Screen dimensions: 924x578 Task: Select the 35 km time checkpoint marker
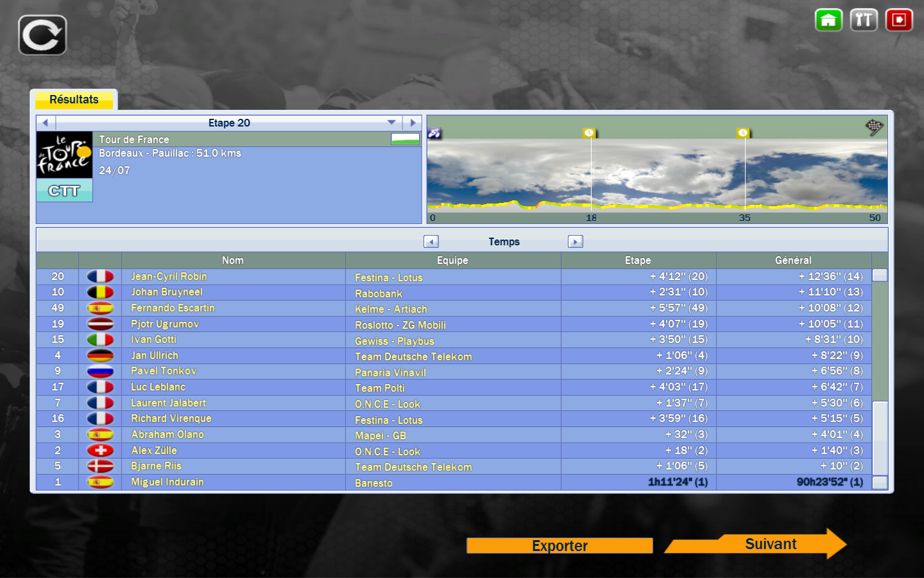click(743, 133)
